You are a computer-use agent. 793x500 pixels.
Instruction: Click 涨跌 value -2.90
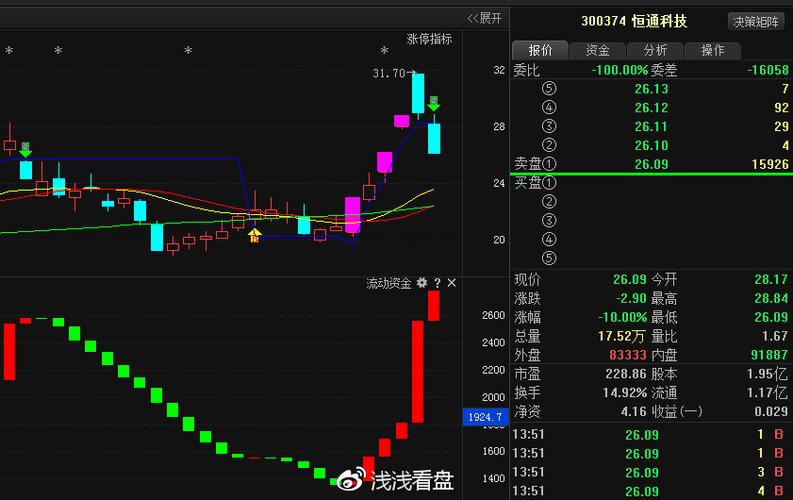coord(631,298)
